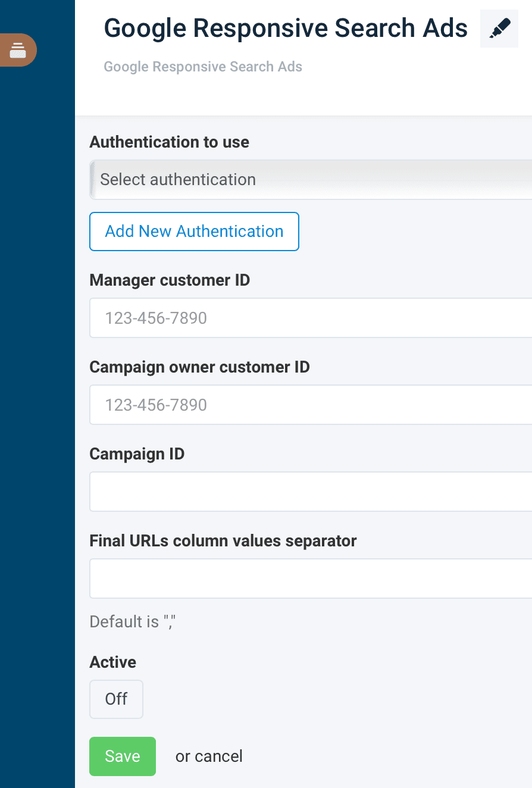
Task: Open the Select authentication dropdown
Action: (x=309, y=180)
